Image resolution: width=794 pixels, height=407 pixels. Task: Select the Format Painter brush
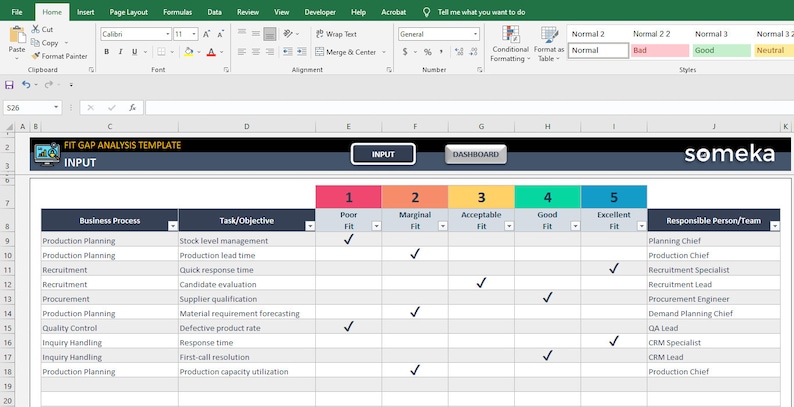click(35, 56)
